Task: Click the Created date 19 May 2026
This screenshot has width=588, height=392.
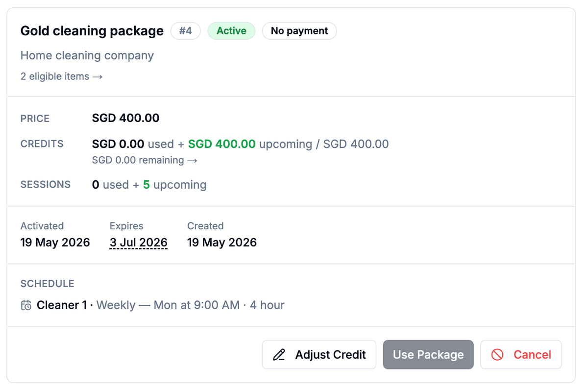Action: coord(222,243)
